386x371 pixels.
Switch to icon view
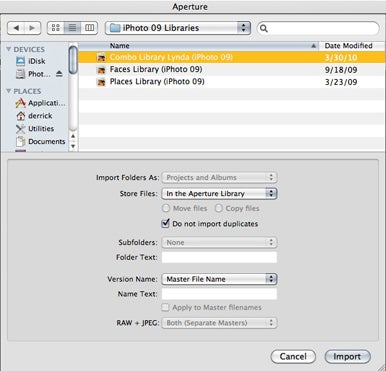click(56, 28)
